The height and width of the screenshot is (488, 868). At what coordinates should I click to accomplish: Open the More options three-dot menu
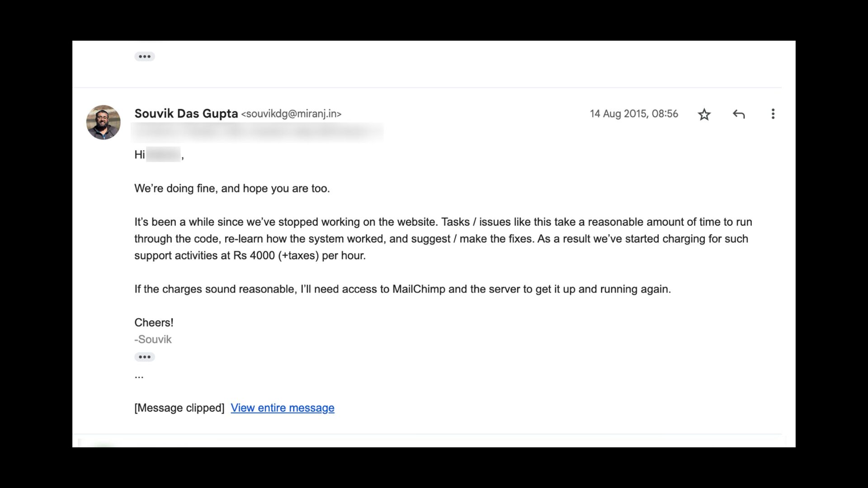click(x=773, y=114)
